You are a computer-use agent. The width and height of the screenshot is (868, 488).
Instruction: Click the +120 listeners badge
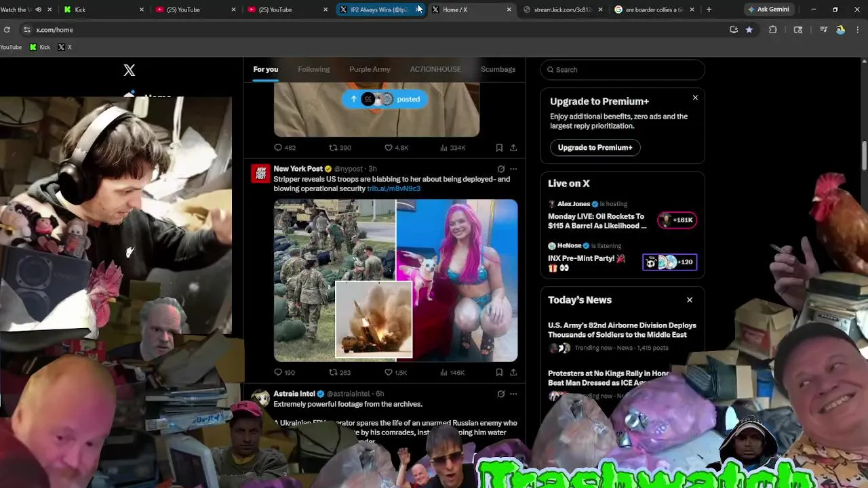669,262
